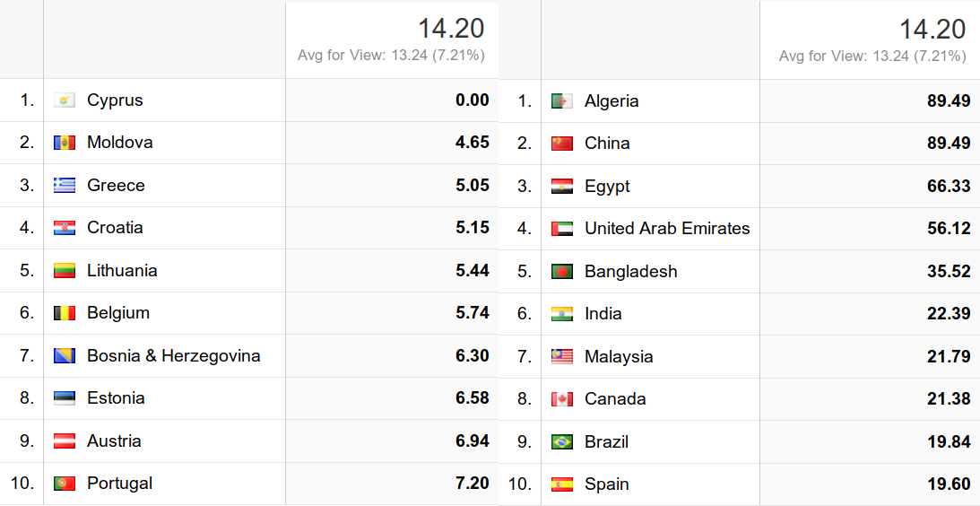
Task: Click the China flag icon
Action: pos(562,144)
